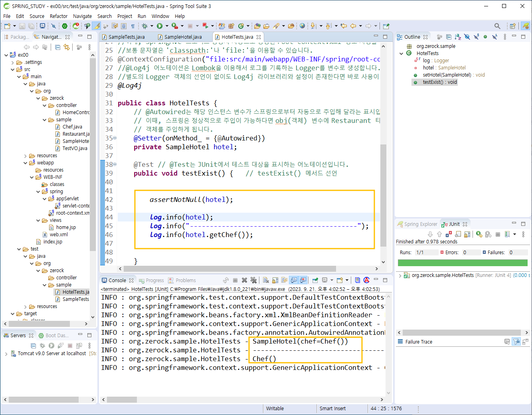
Task: Open the Run button dropdown arrow
Action: pyautogui.click(x=166, y=26)
